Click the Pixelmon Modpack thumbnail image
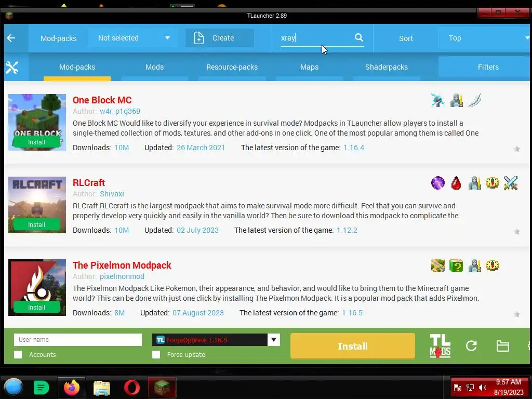Viewport: 532px width, 399px height. click(37, 287)
